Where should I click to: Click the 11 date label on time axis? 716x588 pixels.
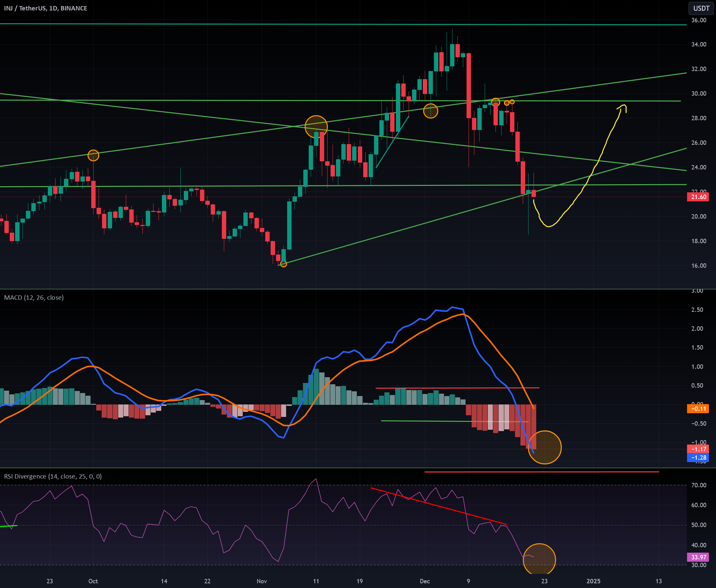[x=316, y=581]
